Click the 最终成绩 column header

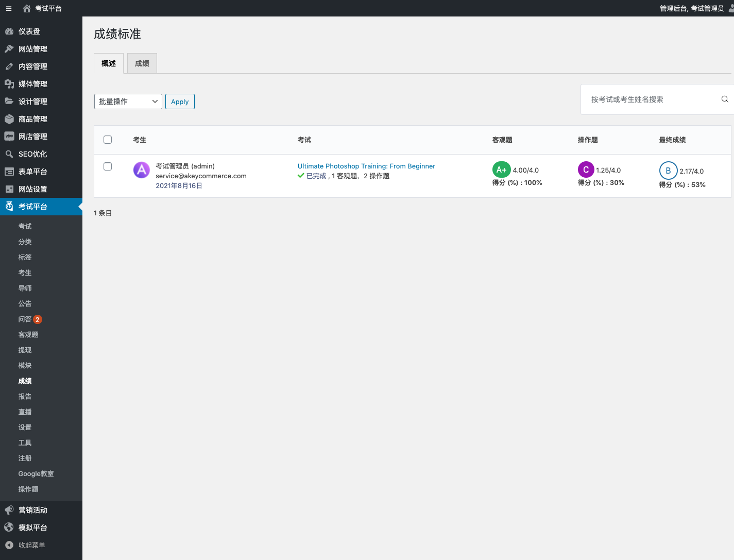[672, 140]
